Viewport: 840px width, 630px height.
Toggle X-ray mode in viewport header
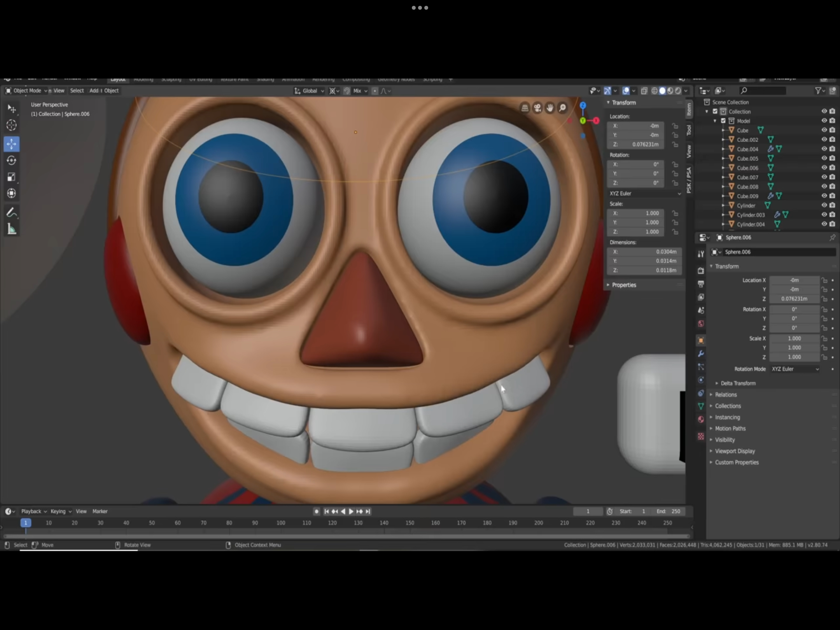point(644,91)
